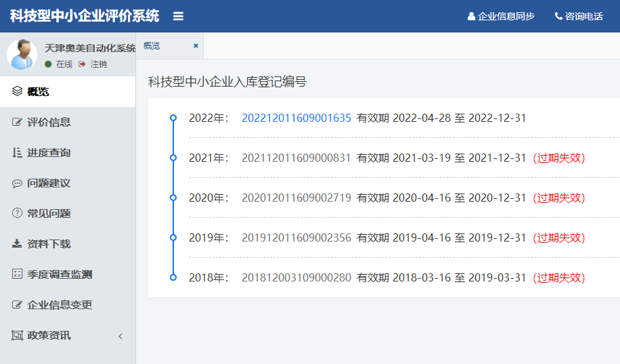Click the 评价信息 edit icon

pos(17,122)
